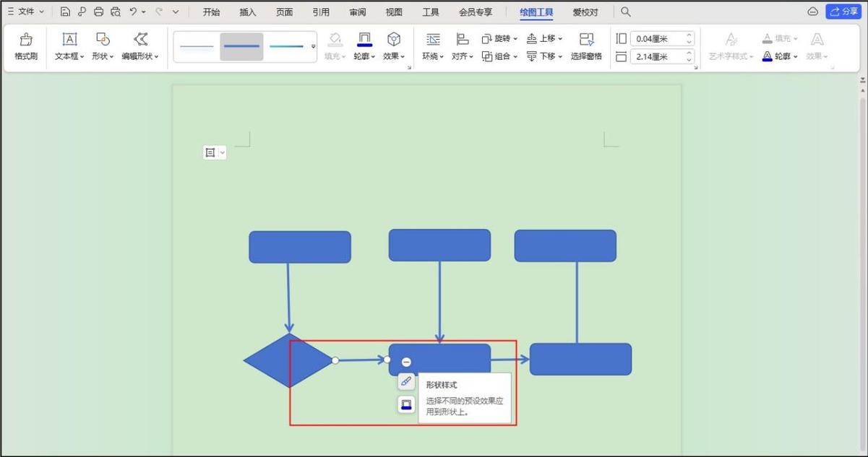This screenshot has height=457, width=868.
Task: Click the Wrap Text (环绕) icon
Action: coord(433,39)
